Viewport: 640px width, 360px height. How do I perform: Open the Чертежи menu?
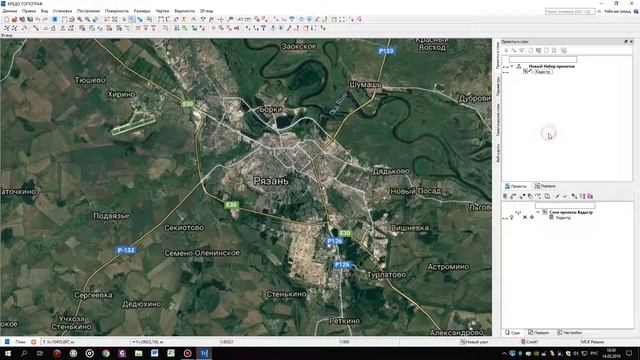click(162, 11)
